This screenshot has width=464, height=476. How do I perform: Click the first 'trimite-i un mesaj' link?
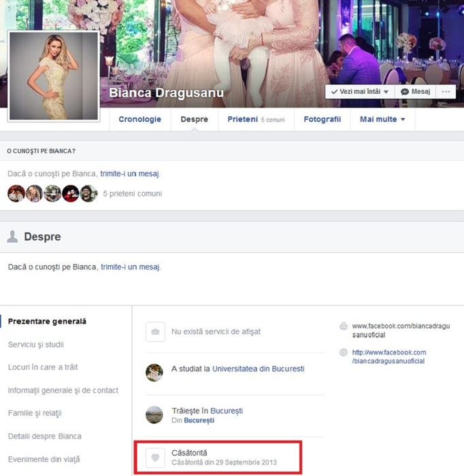(x=129, y=173)
